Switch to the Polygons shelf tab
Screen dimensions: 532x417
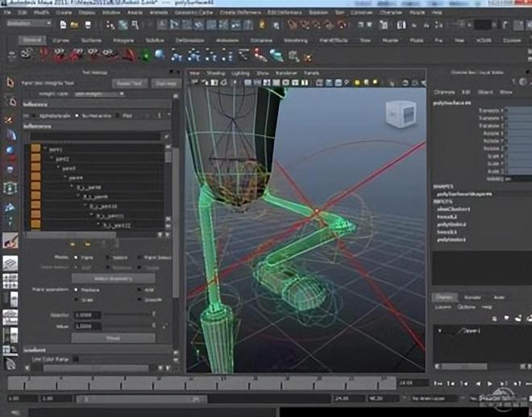[123, 40]
